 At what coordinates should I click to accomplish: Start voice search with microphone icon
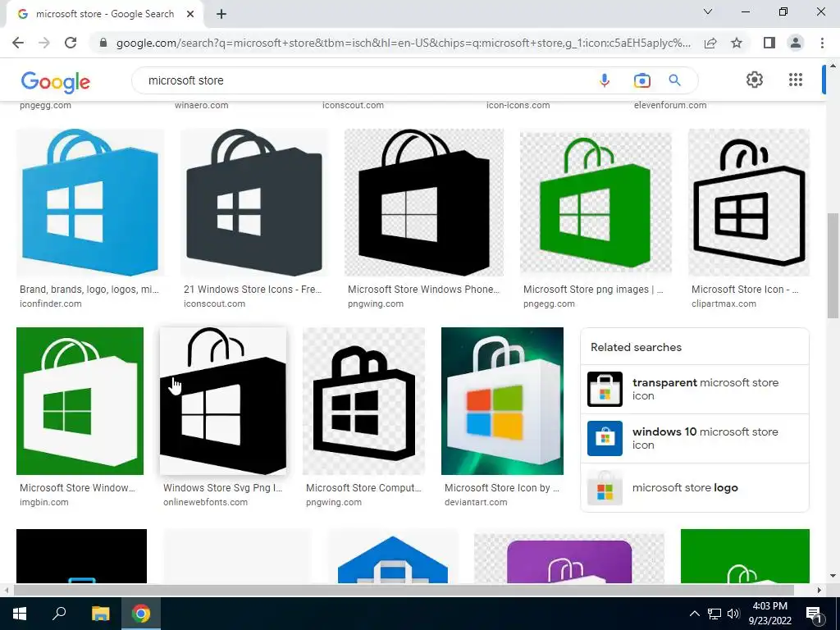[x=605, y=80]
